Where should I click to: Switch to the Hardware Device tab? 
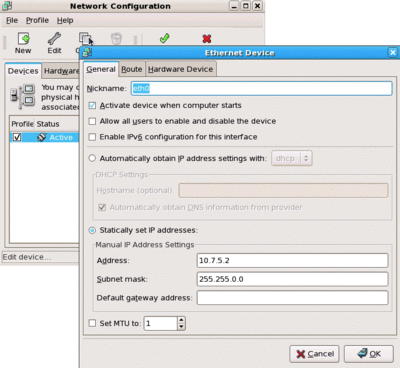click(x=181, y=69)
